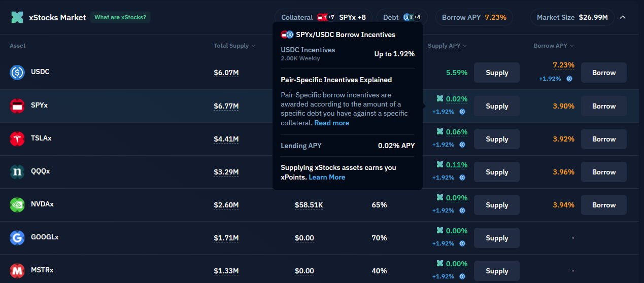Click Borrow button for SPYx

click(x=604, y=106)
